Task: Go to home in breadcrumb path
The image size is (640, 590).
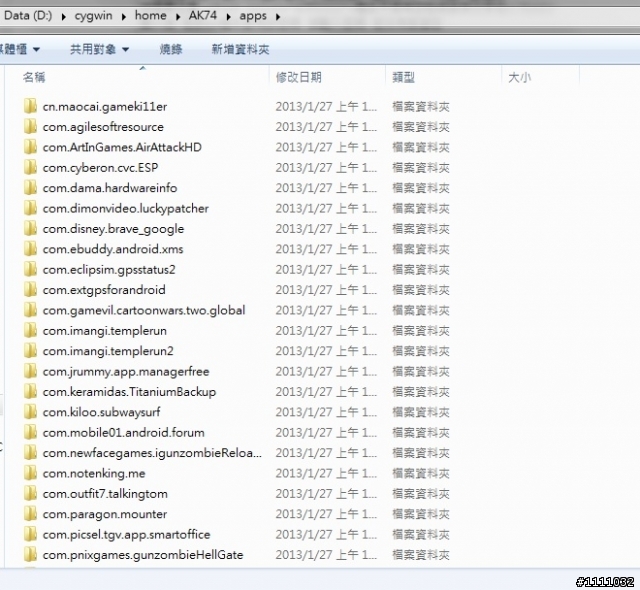Action: click(x=151, y=16)
